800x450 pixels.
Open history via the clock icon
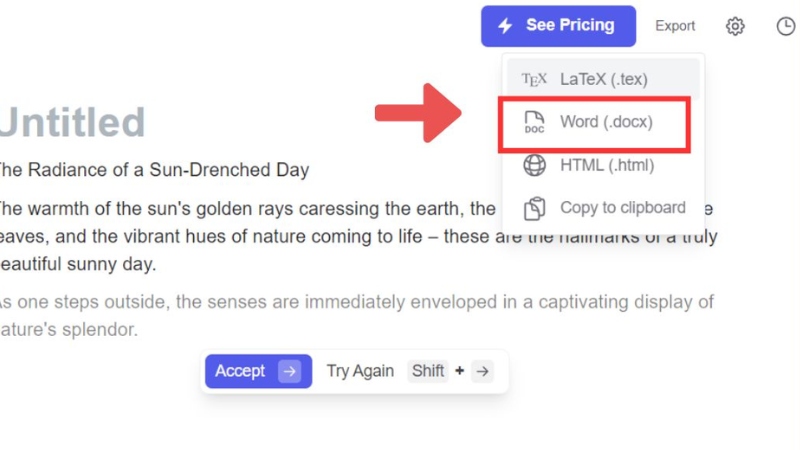click(787, 26)
